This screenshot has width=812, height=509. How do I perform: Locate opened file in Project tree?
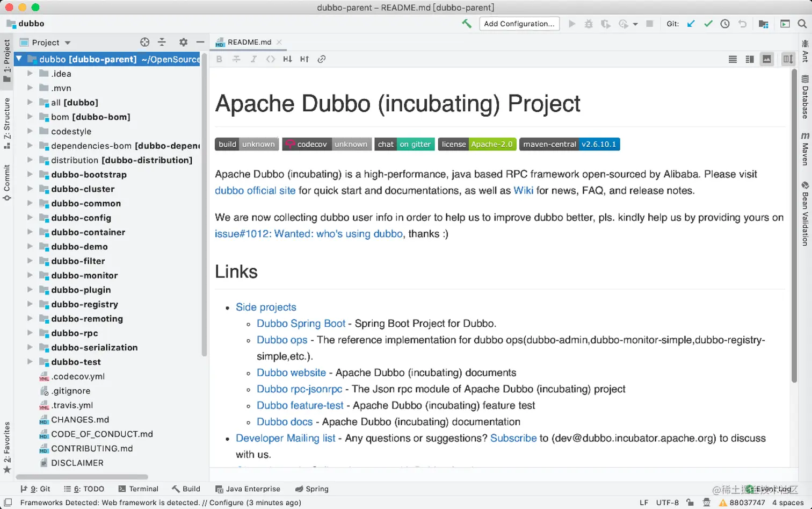pyautogui.click(x=144, y=42)
